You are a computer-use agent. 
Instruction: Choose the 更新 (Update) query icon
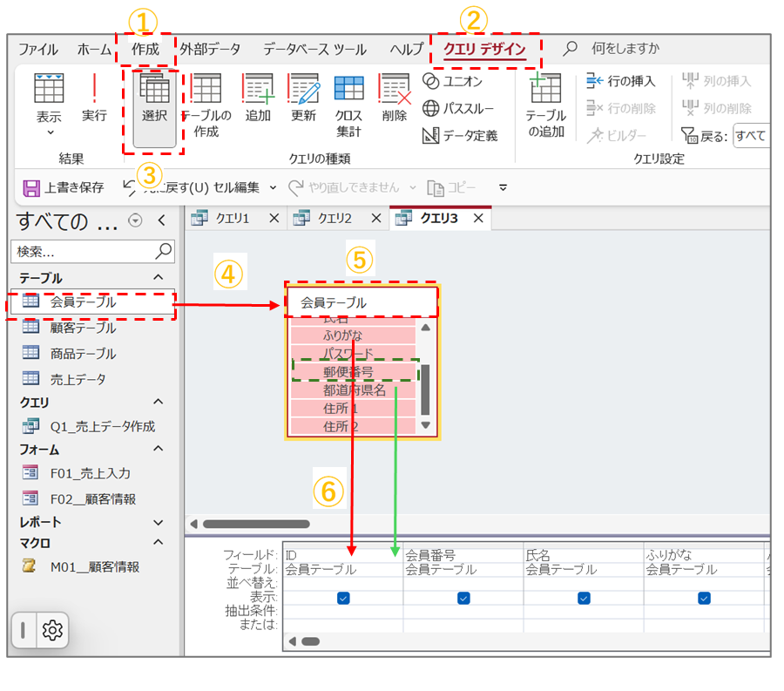click(303, 90)
